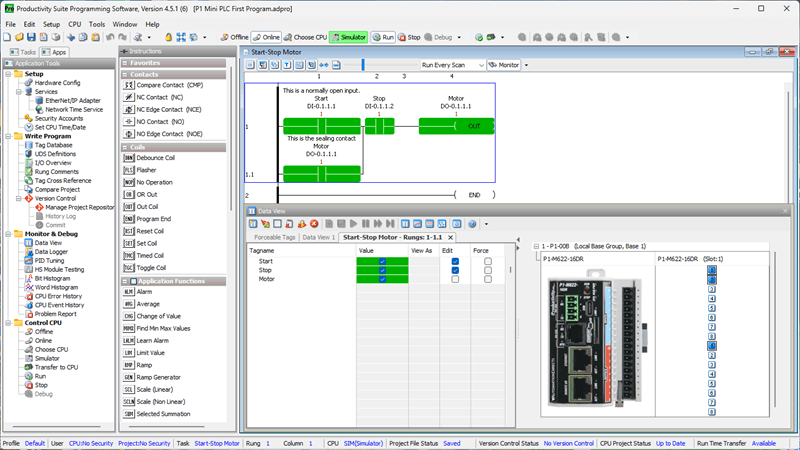The image size is (800, 450).
Task: Collapse the Monitor & Debug tree node
Action: [x=9, y=234]
